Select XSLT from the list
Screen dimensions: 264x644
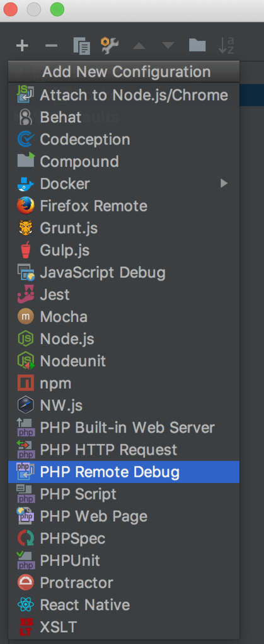coord(123,627)
